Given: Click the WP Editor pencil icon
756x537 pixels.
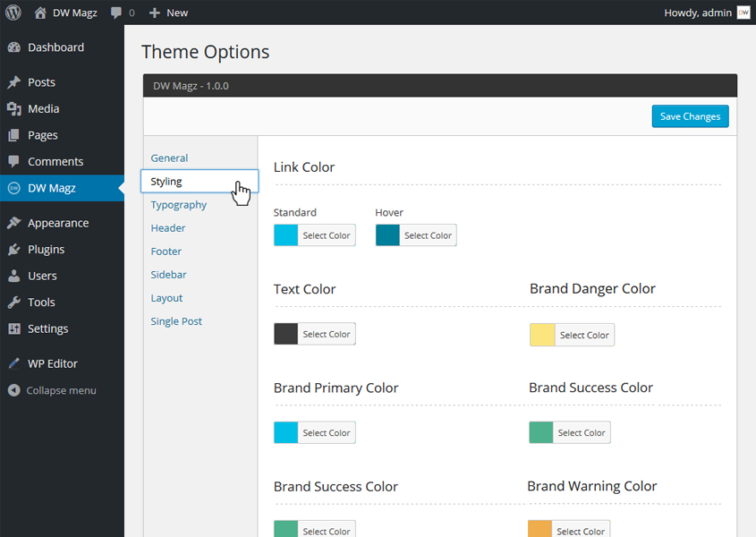Looking at the screenshot, I should click(x=14, y=363).
